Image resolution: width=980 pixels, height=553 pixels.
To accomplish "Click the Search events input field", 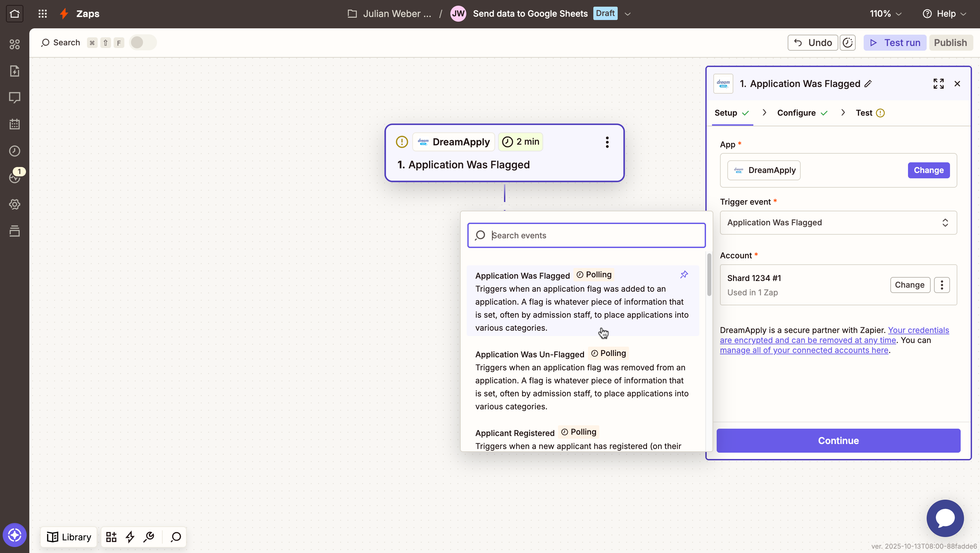I will (586, 235).
